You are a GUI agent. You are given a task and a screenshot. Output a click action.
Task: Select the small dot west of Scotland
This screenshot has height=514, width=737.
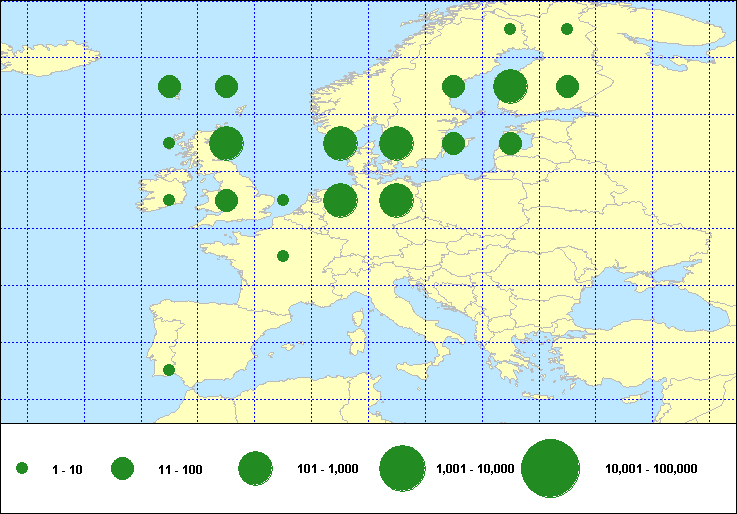[169, 143]
